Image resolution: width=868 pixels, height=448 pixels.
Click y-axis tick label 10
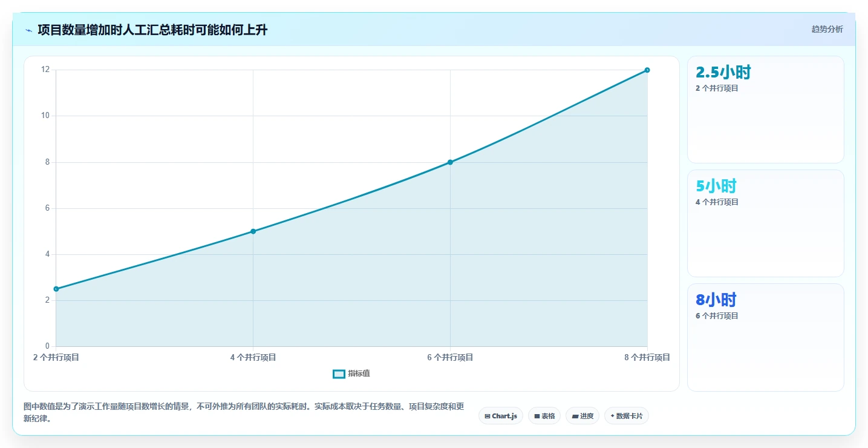(x=45, y=116)
